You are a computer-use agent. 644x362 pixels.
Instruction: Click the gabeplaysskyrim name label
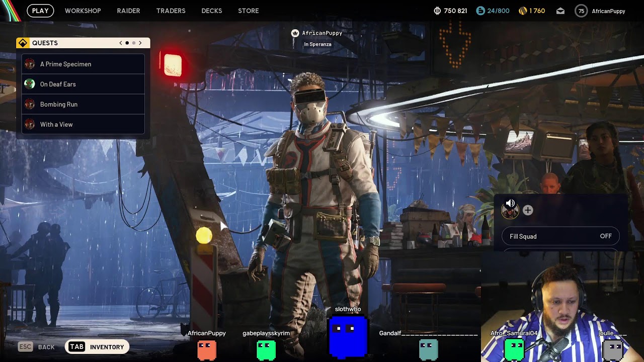point(266,333)
